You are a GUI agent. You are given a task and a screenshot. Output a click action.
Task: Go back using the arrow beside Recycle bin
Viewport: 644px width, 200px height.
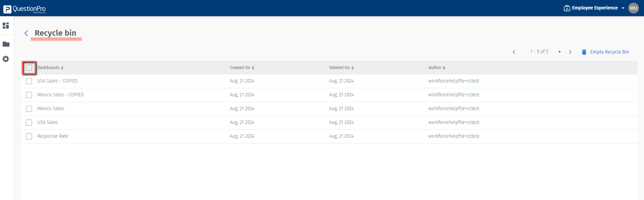pyautogui.click(x=26, y=33)
